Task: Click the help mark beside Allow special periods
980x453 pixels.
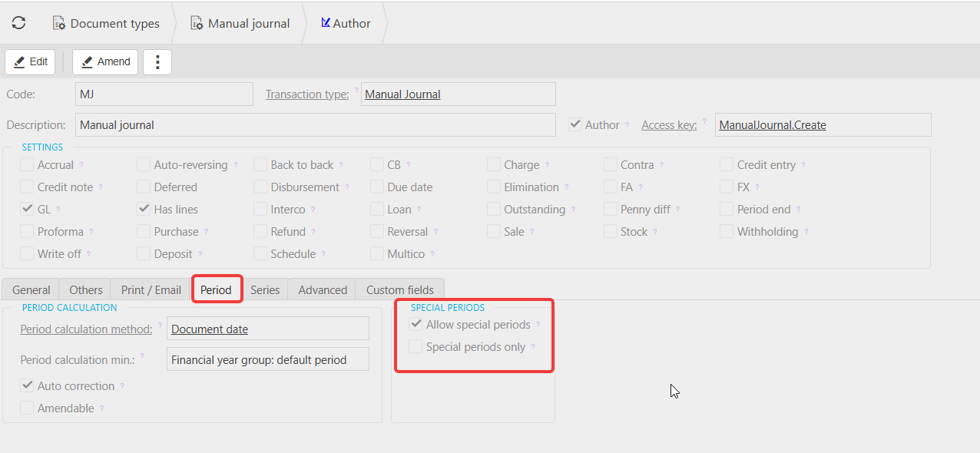Action: point(538,325)
